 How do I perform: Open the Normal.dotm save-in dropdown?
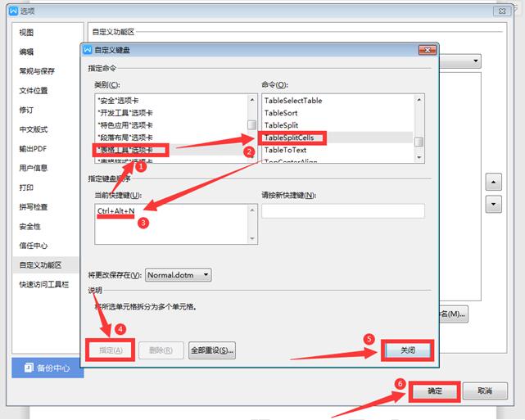pos(178,275)
